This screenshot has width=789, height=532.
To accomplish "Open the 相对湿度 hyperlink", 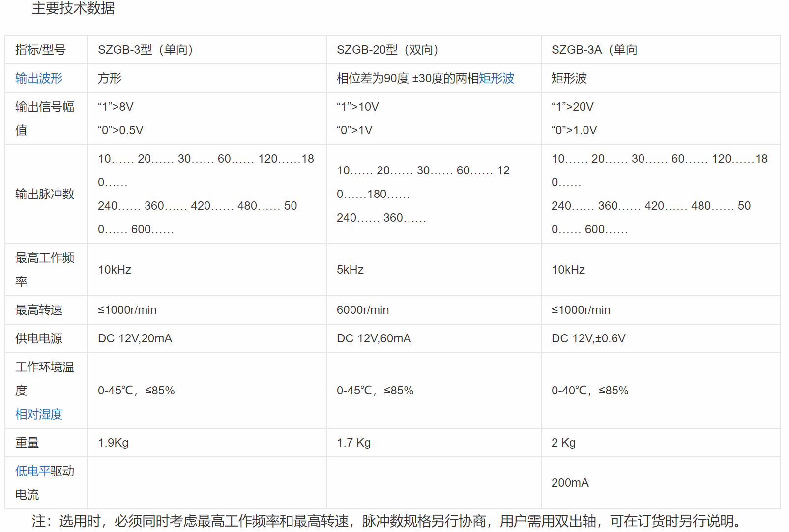I will [x=38, y=414].
